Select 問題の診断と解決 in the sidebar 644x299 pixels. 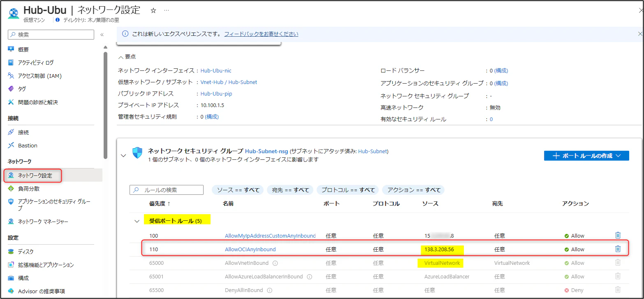pos(38,102)
